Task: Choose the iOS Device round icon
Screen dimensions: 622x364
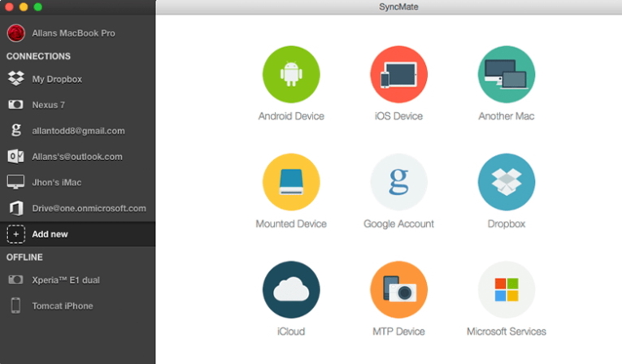Action: [398, 74]
